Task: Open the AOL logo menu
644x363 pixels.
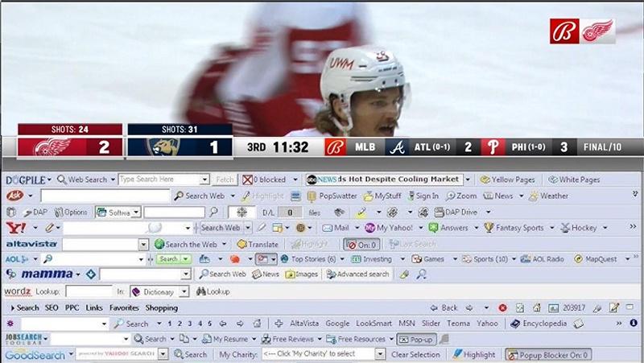Action: point(17,259)
